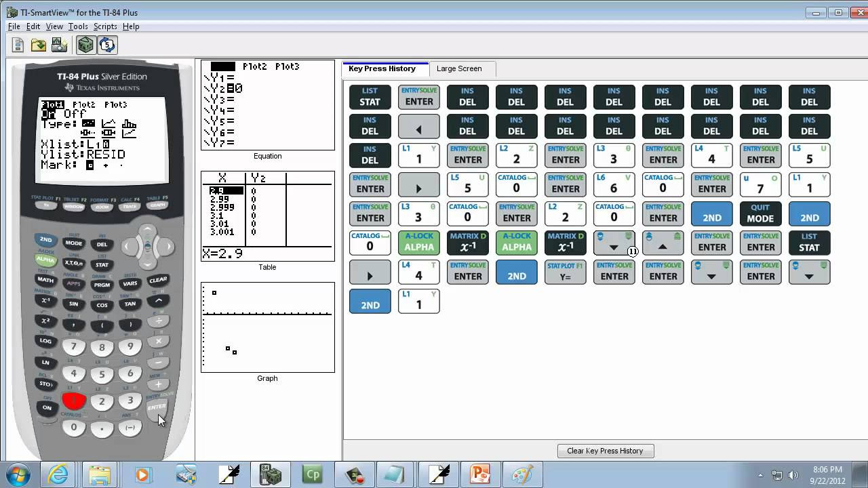The height and width of the screenshot is (488, 868).
Task: Switch to the Large Screen tab
Action: point(459,68)
